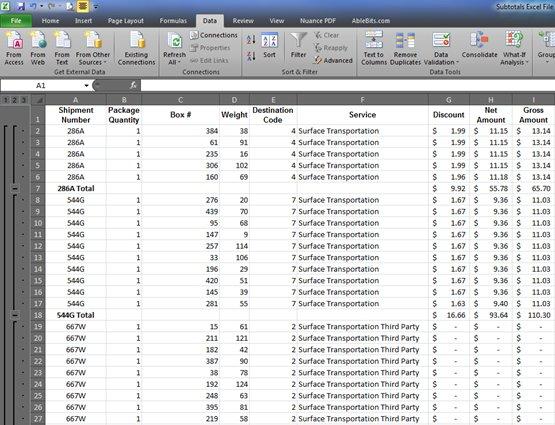Image resolution: width=555 pixels, height=425 pixels.
Task: Open the AbleBits.com tab
Action: click(x=371, y=21)
